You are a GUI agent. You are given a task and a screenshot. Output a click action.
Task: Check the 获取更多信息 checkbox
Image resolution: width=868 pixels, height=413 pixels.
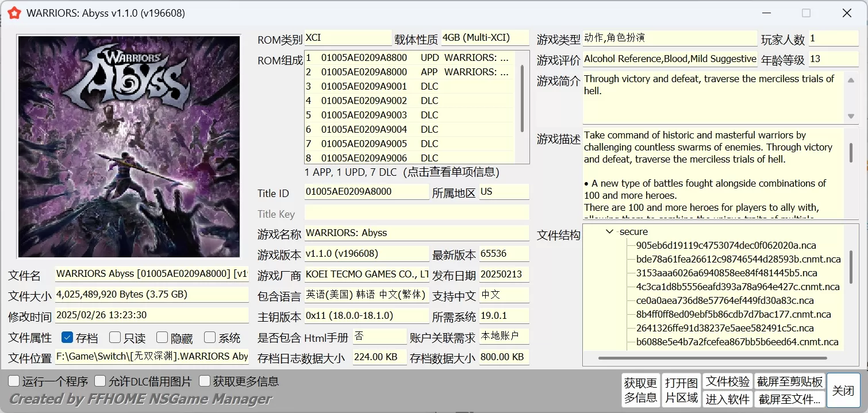tap(205, 381)
